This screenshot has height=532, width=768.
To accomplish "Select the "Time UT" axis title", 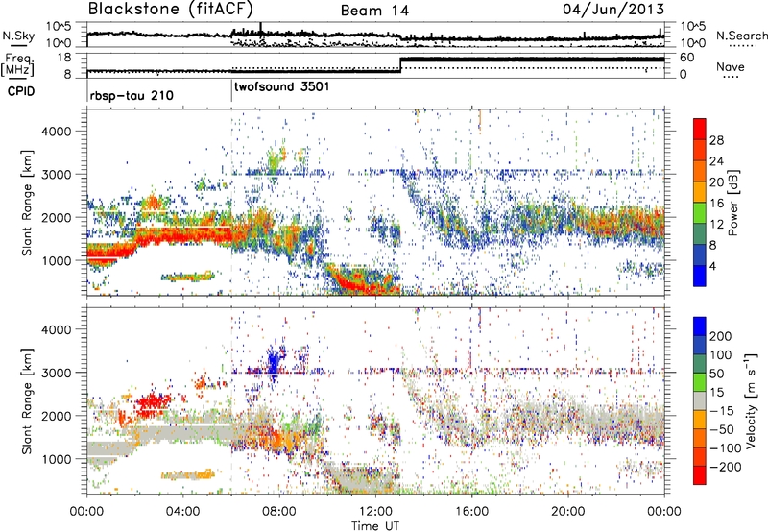I will pyautogui.click(x=375, y=525).
